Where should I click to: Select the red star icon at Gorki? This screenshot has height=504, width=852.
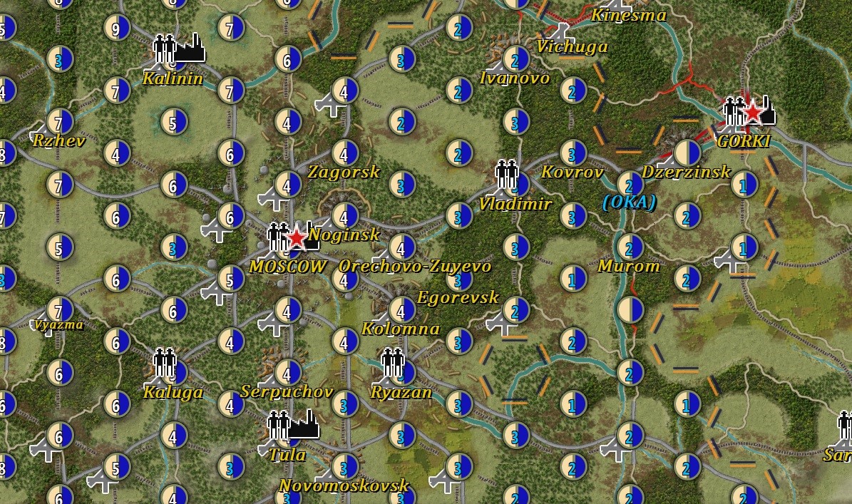click(x=753, y=113)
